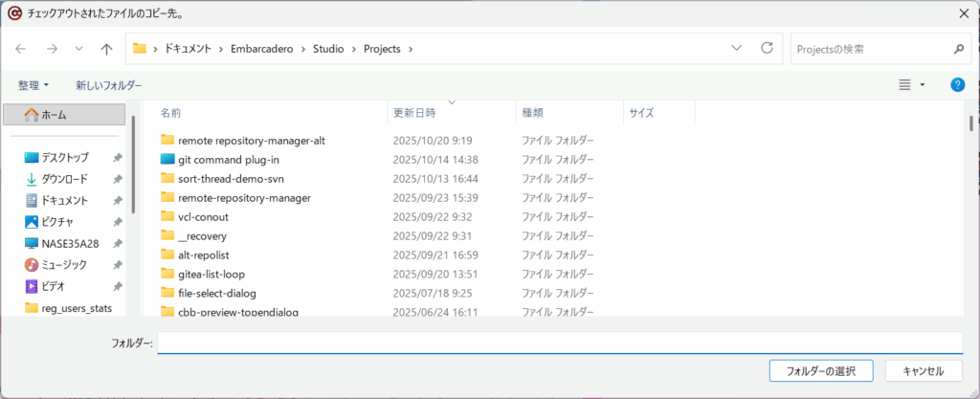The image size is (980, 399).
Task: Click the キャンセル button
Action: 923,370
